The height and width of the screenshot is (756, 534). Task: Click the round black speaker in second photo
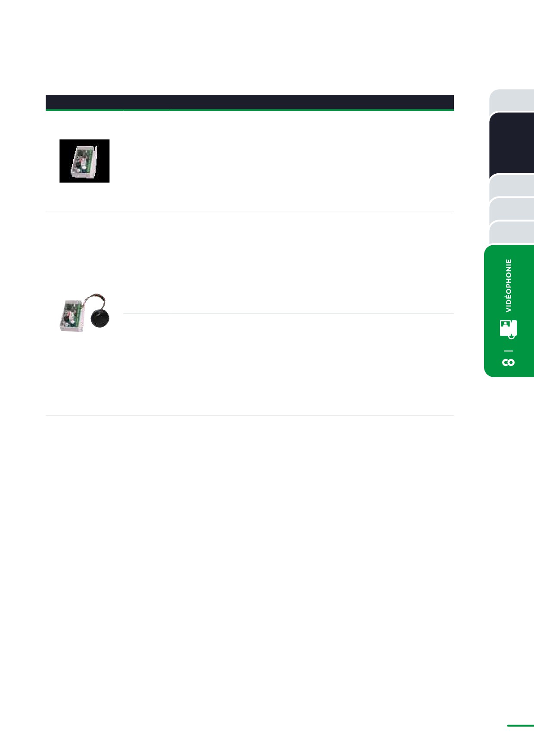pos(100,318)
